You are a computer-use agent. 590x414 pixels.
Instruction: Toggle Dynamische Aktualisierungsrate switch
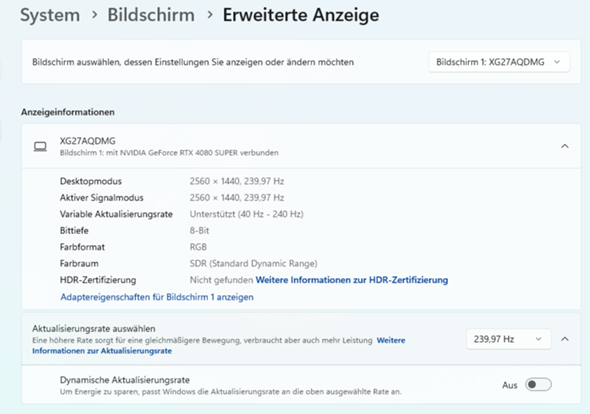coord(538,385)
